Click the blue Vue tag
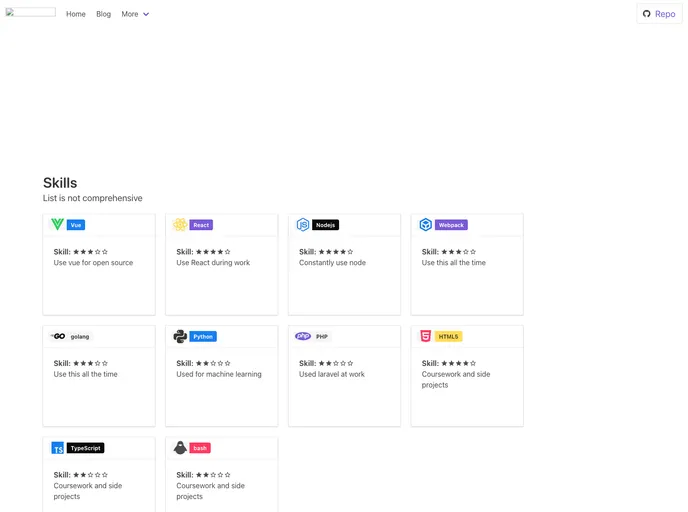This screenshot has height=512, width=688. point(76,225)
